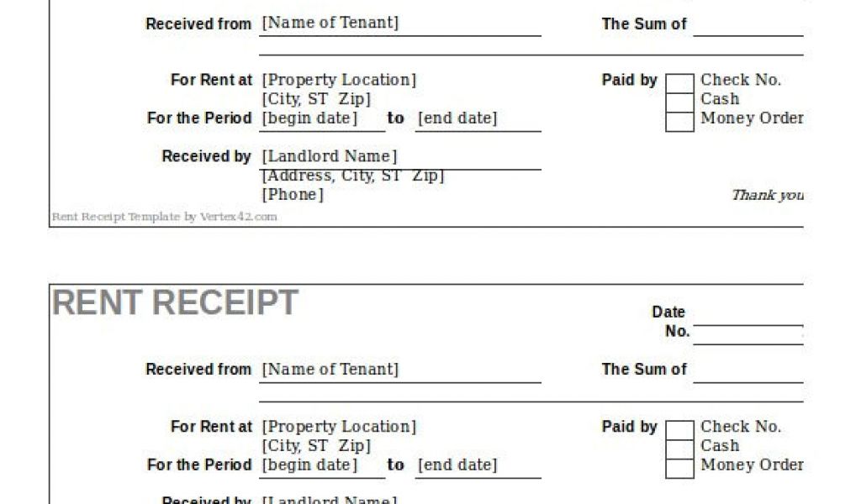This screenshot has height=504, width=861.
Task: Click the [Address, City, ST Zip] placeholder
Action: pos(353,176)
